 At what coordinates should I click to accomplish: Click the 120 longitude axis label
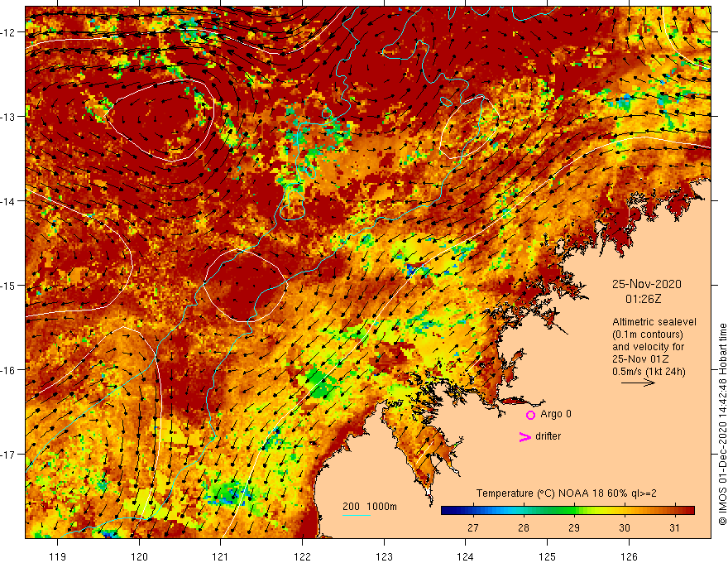click(139, 556)
